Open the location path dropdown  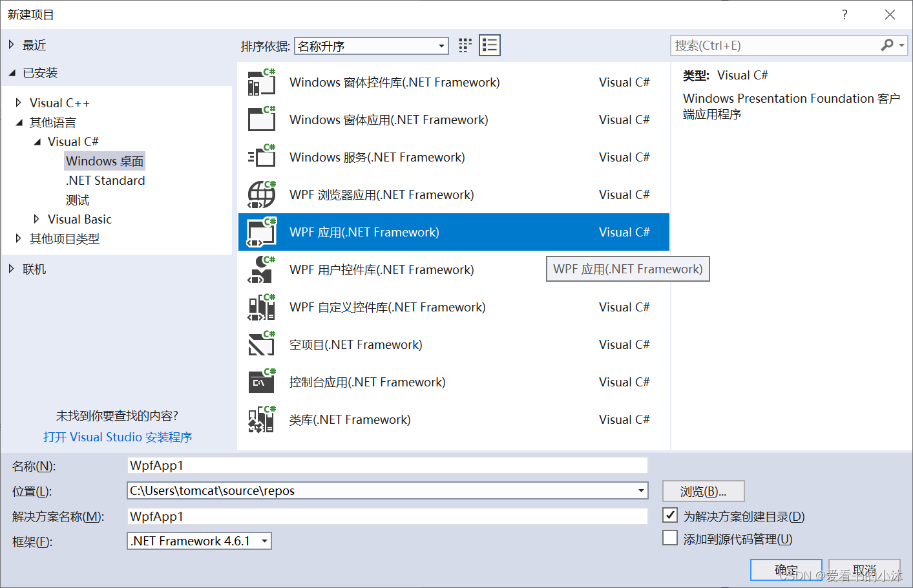point(641,490)
